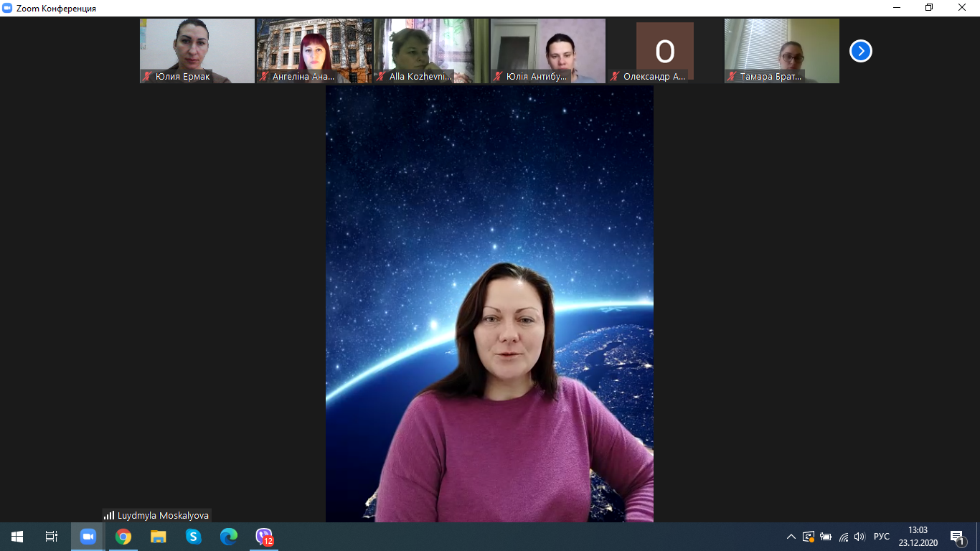Open the РУС input language switcher
980x551 pixels.
881,537
